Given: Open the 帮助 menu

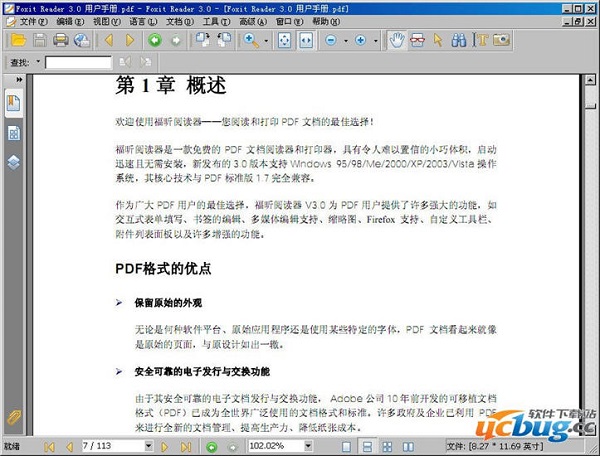Looking at the screenshot, I should [x=326, y=22].
